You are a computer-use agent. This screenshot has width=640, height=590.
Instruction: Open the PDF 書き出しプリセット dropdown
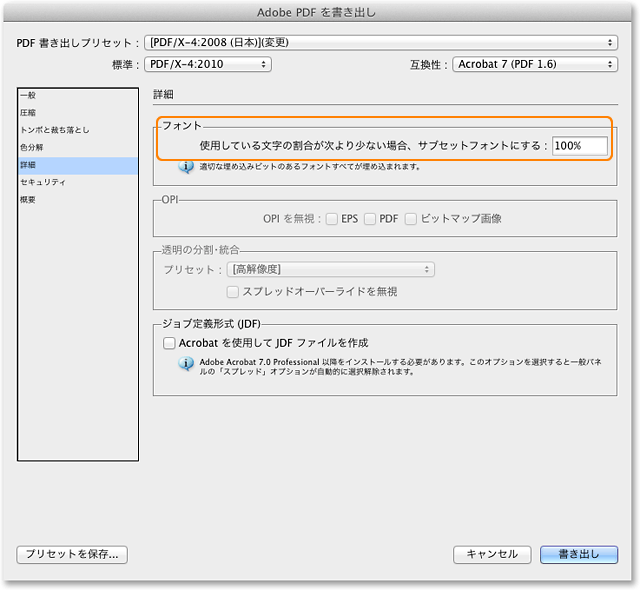pyautogui.click(x=381, y=43)
